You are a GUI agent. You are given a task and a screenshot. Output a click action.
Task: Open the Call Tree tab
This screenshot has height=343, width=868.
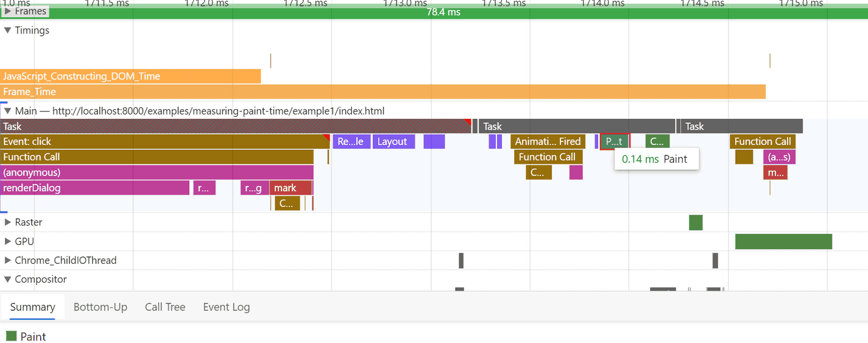tap(165, 307)
